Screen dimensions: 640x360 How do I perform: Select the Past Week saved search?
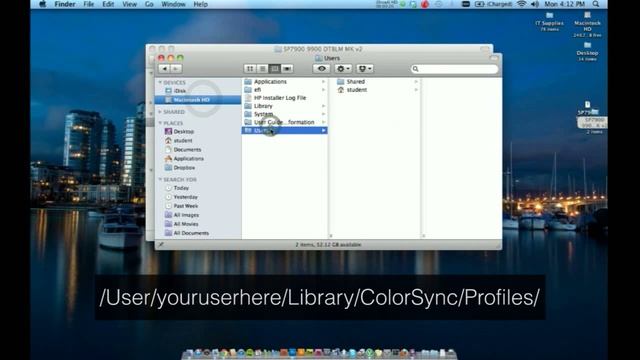[185, 206]
